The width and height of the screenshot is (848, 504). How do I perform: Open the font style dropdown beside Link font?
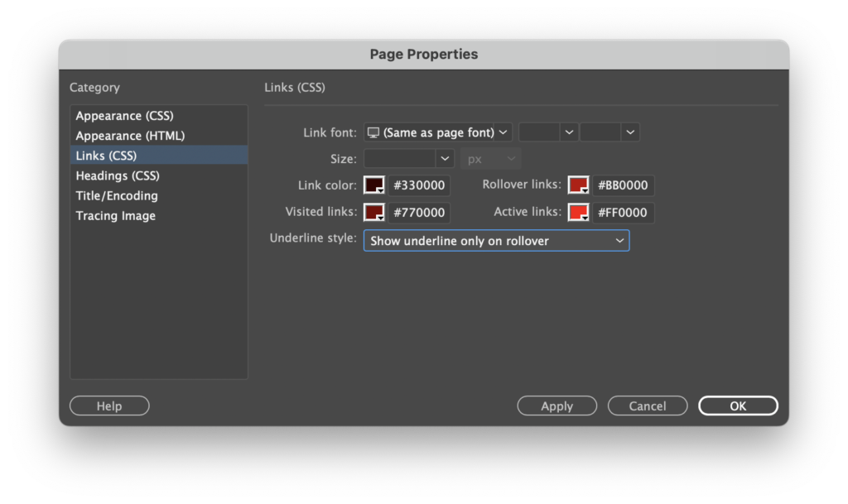pos(547,132)
